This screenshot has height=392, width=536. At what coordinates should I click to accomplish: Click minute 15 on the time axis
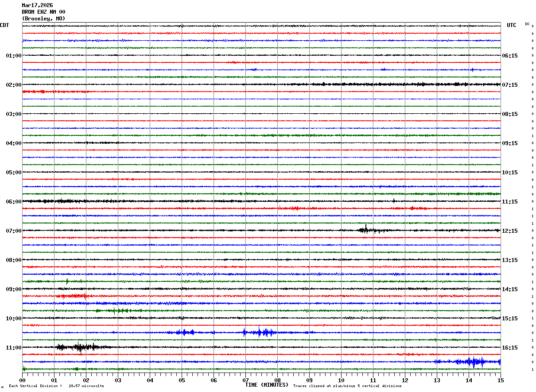coord(501,380)
